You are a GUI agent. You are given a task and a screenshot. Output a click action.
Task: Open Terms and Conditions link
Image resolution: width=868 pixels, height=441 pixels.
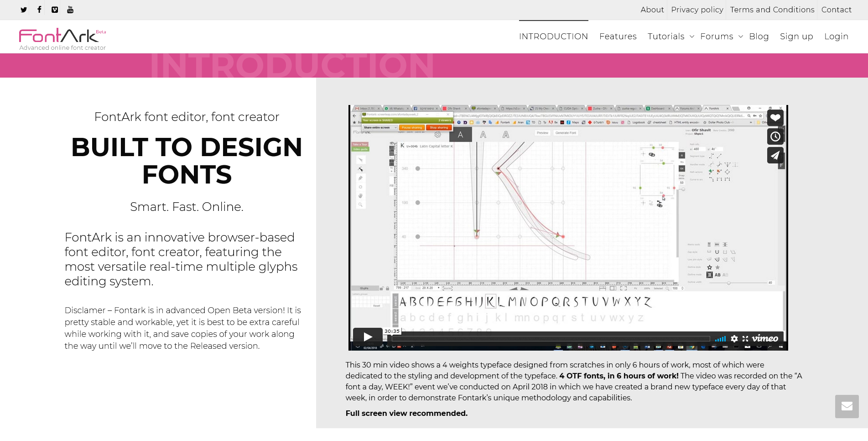point(772,10)
